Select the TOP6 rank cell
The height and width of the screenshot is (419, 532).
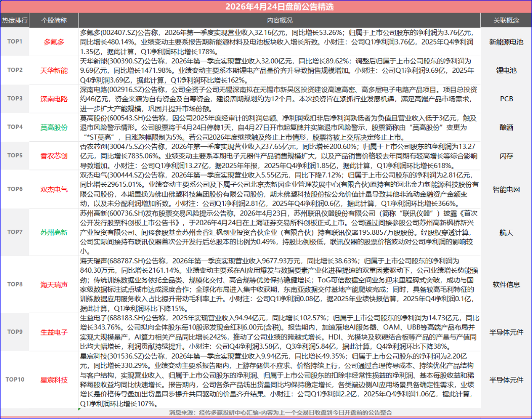click(x=15, y=189)
